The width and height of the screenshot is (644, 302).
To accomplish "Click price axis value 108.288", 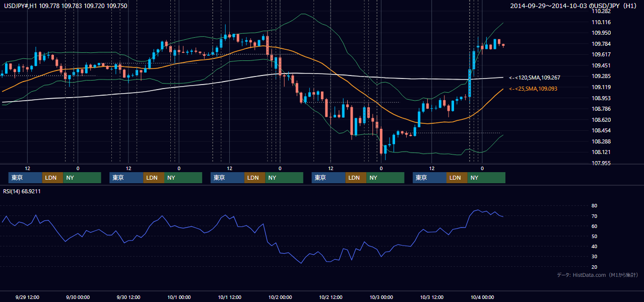I will tap(602, 141).
